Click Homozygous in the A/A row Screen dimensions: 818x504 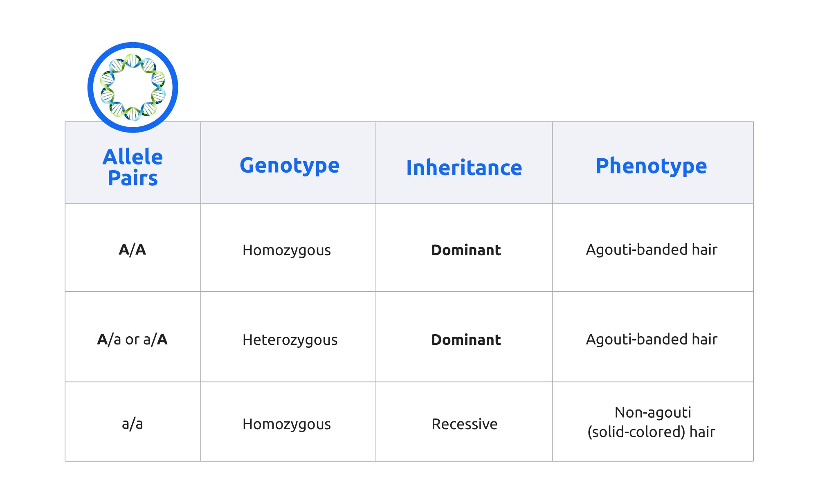(286, 250)
